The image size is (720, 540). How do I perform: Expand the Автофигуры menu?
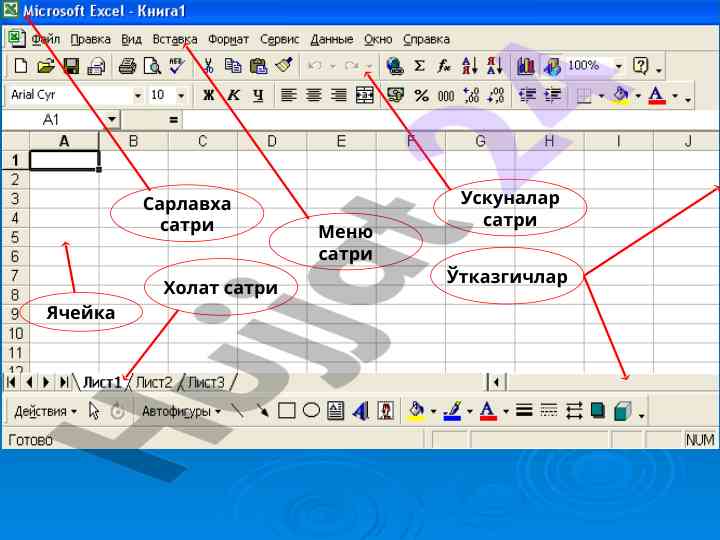[x=181, y=411]
